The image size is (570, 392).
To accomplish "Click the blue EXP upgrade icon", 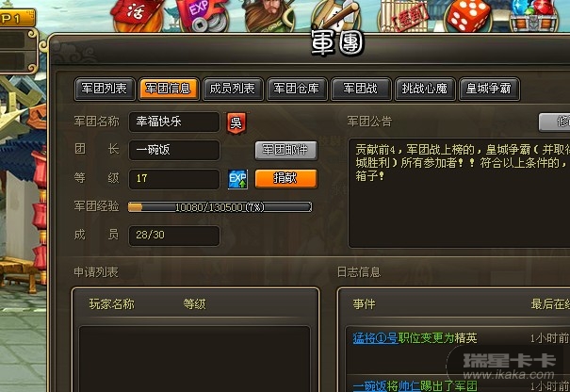I will coord(237,179).
